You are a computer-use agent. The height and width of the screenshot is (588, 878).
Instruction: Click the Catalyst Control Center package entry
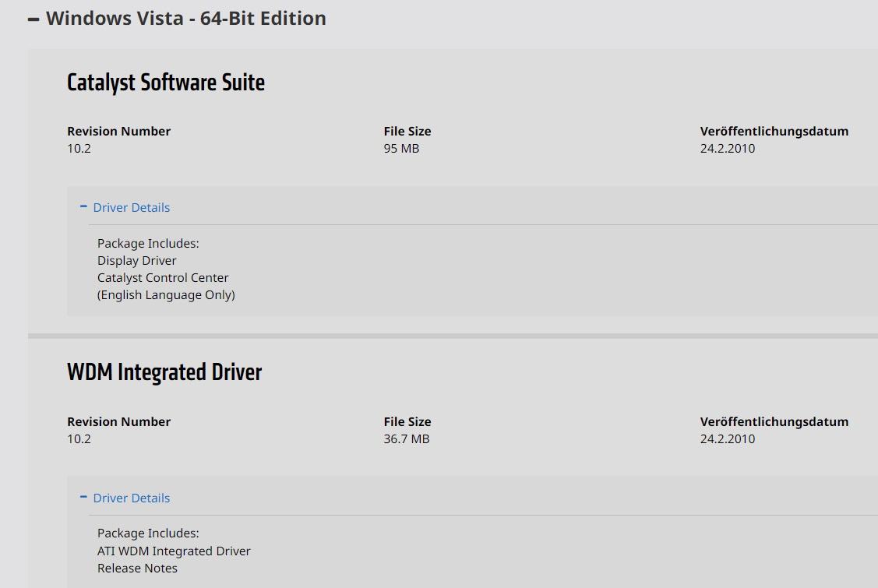(163, 278)
